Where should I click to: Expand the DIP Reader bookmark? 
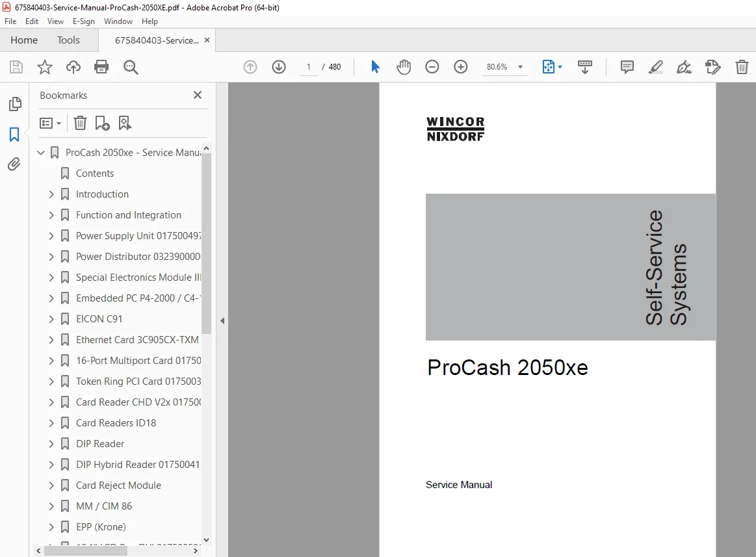[51, 444]
